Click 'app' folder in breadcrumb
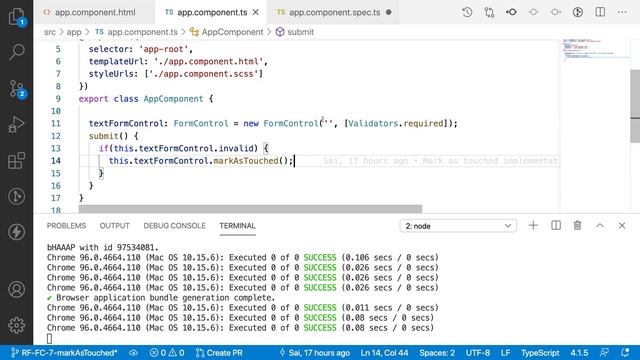The image size is (640, 360). click(x=74, y=32)
